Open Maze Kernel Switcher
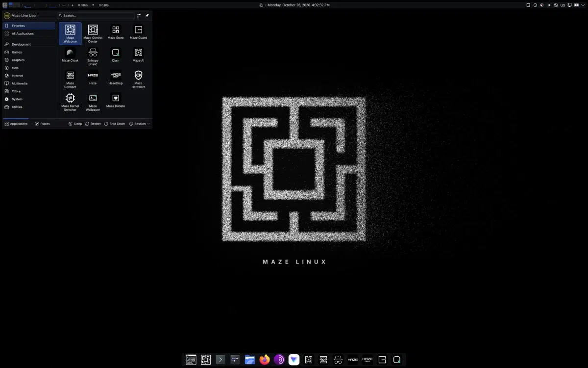This screenshot has height=368, width=588. [x=70, y=102]
